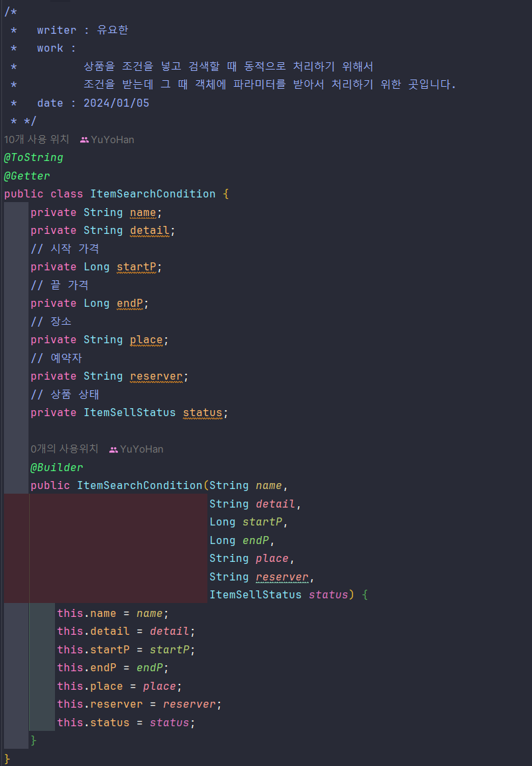Viewport: 532px width, 766px height.
Task: Click the "date : 2024/01/05" comment line
Action: click(93, 103)
